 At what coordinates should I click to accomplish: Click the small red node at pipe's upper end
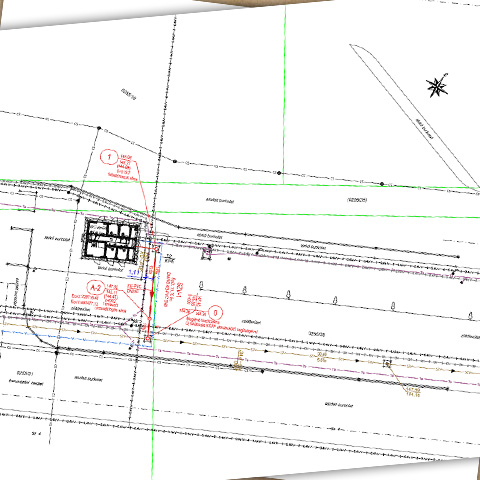156,249
